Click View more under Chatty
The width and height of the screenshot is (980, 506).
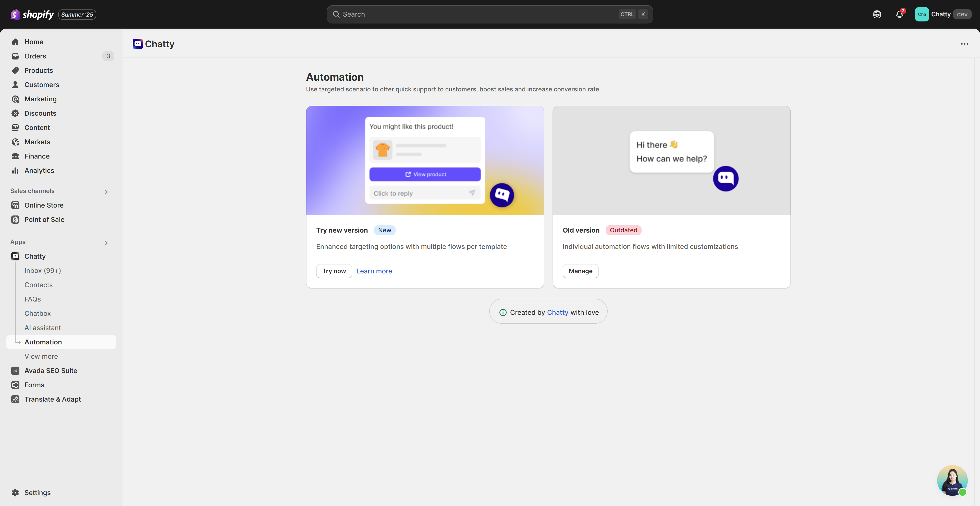coord(41,356)
